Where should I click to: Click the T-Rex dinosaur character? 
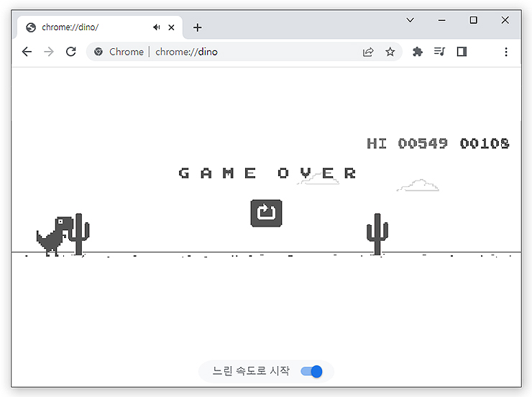[55, 236]
